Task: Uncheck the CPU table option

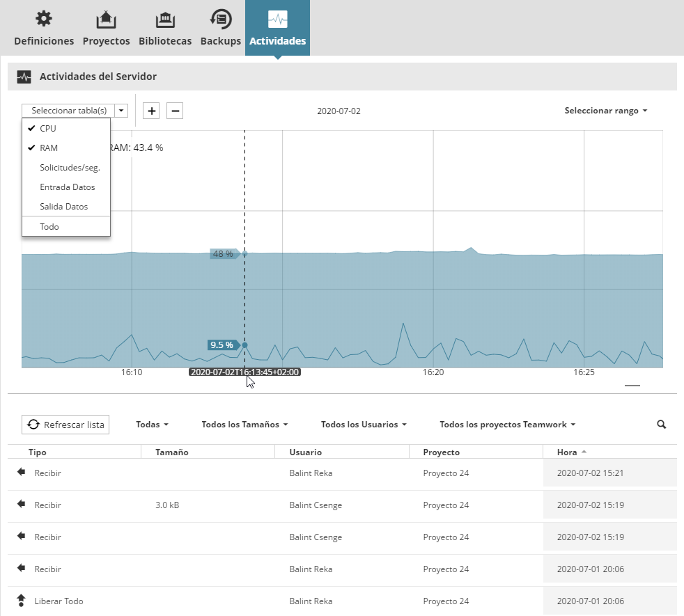Action: (48, 129)
